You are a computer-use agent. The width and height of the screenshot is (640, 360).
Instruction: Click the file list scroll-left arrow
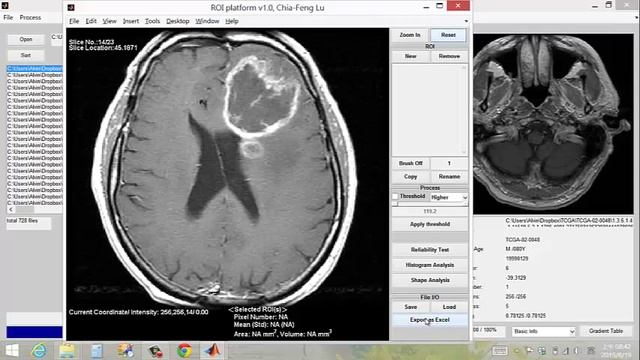click(11, 210)
